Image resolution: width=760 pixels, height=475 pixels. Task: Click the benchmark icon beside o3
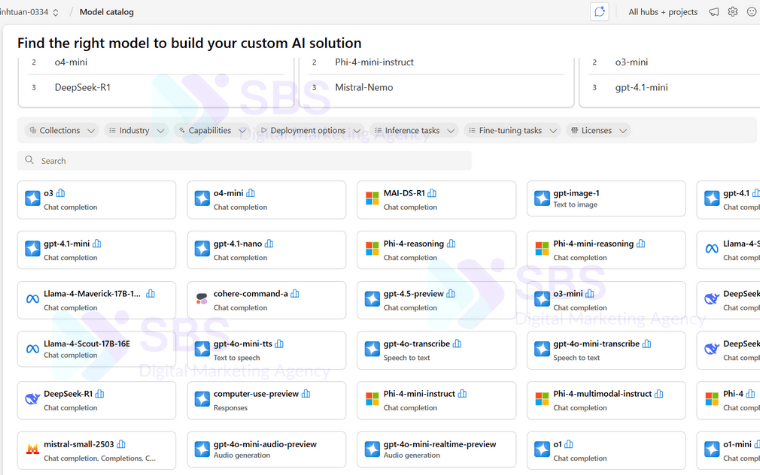click(61, 193)
